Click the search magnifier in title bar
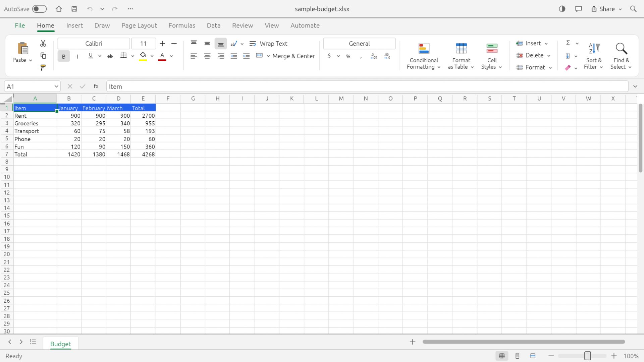 633,9
